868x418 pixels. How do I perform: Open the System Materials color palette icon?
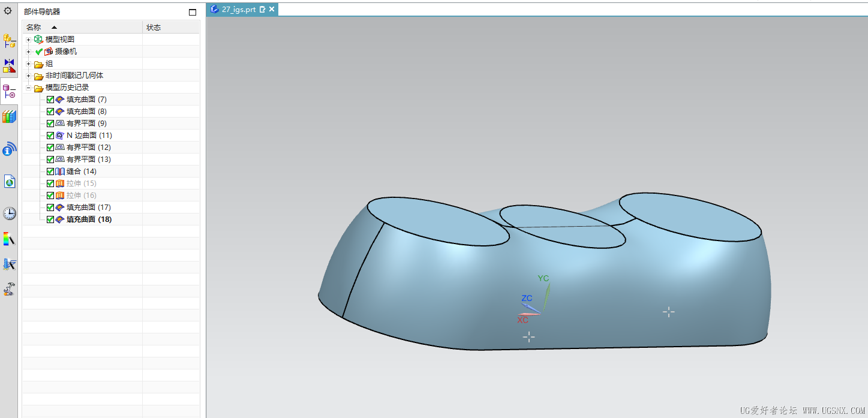coord(9,239)
